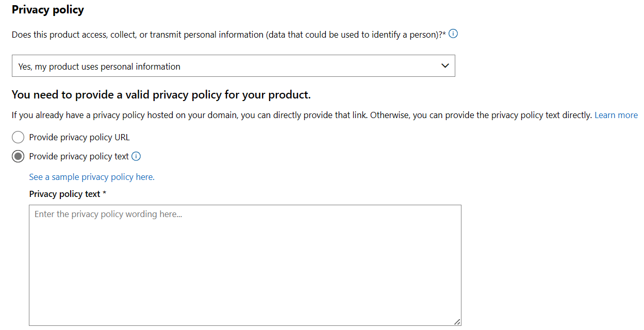Click the question text about personal information
The image size is (644, 330).
click(x=227, y=35)
